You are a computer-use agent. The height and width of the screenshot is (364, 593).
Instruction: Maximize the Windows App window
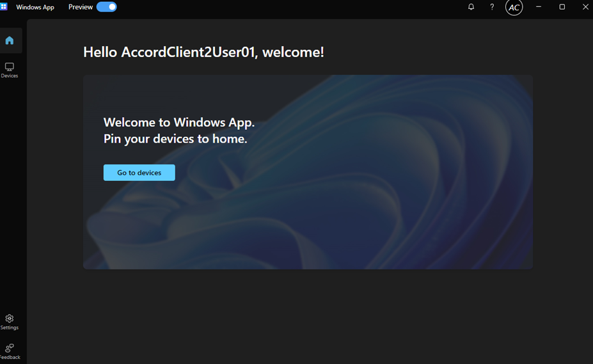tap(562, 7)
